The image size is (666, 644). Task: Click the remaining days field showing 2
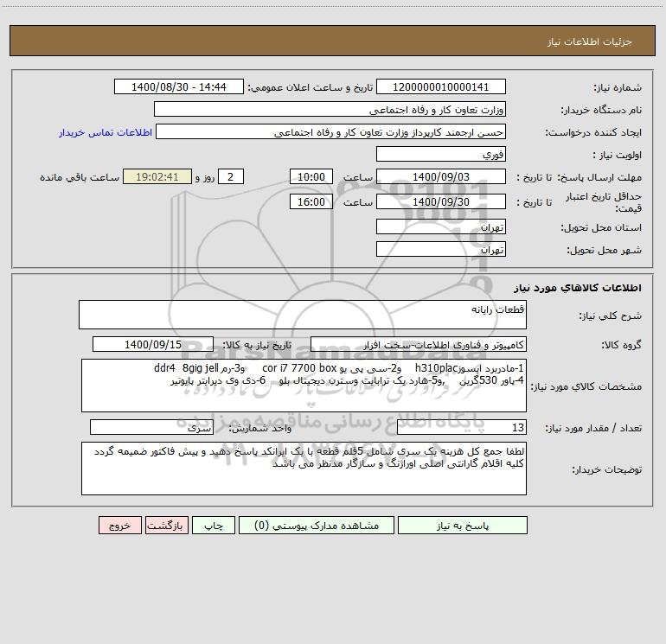click(x=231, y=176)
